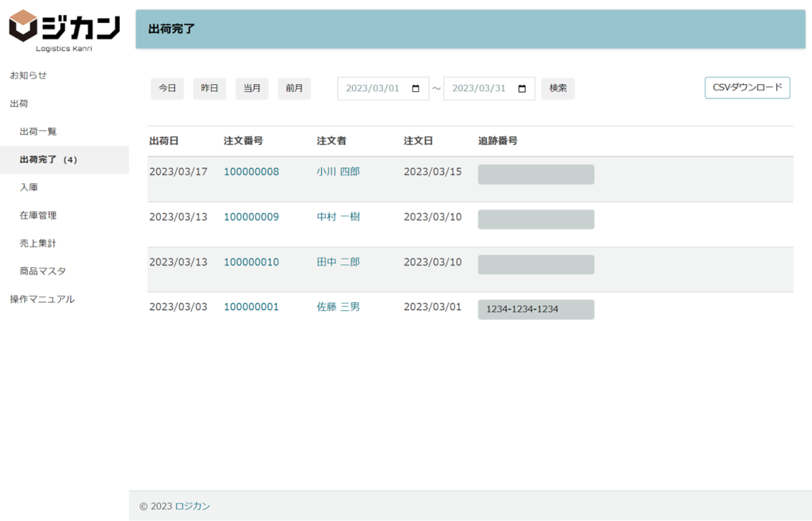The image size is (812, 521).
Task: Click the 検索 button
Action: [558, 89]
